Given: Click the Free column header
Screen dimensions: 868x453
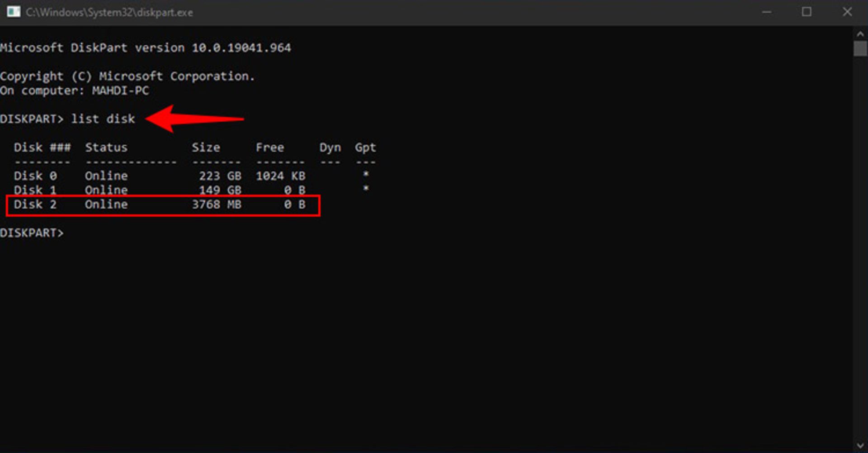Looking at the screenshot, I should [x=270, y=147].
